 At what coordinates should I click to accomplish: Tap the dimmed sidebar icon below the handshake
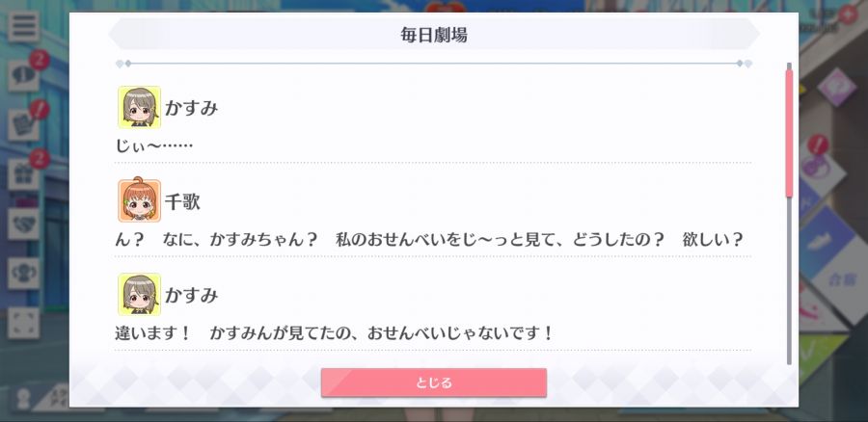(23, 274)
